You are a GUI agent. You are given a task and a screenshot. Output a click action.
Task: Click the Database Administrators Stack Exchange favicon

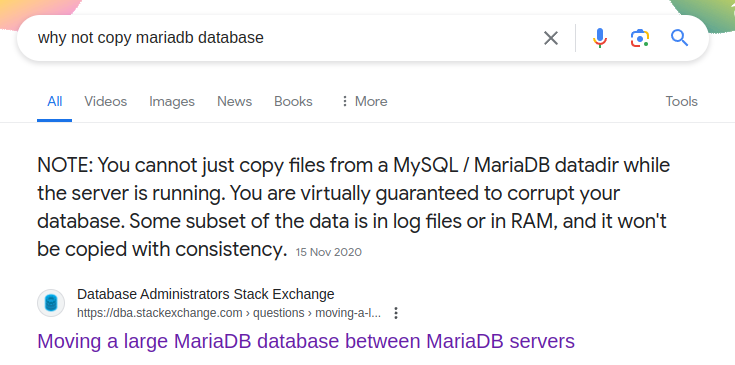click(51, 303)
